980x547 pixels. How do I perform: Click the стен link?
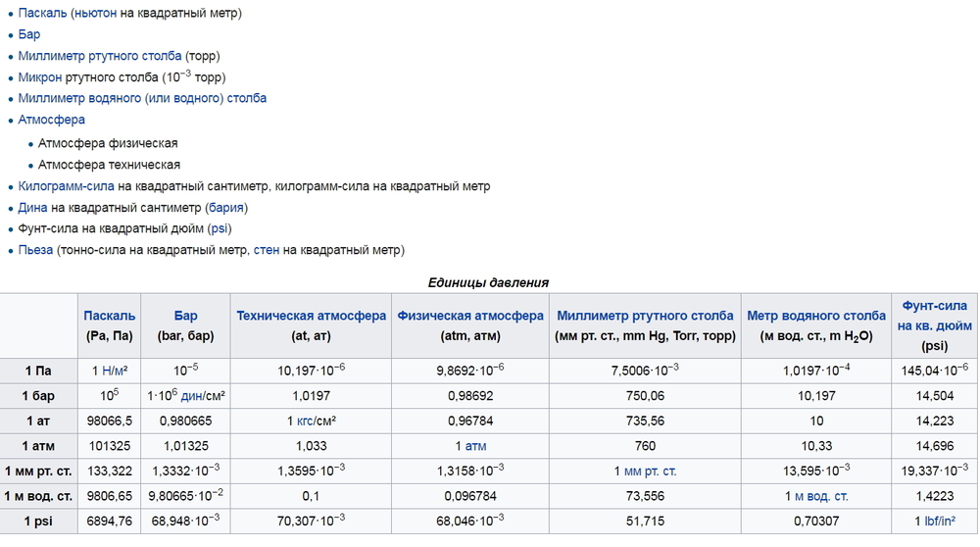coord(267,250)
